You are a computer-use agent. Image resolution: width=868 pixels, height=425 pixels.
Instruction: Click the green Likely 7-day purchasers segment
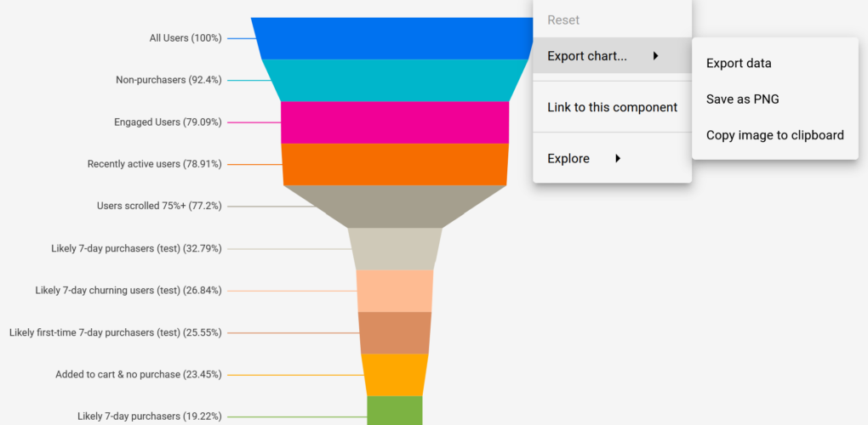click(395, 411)
